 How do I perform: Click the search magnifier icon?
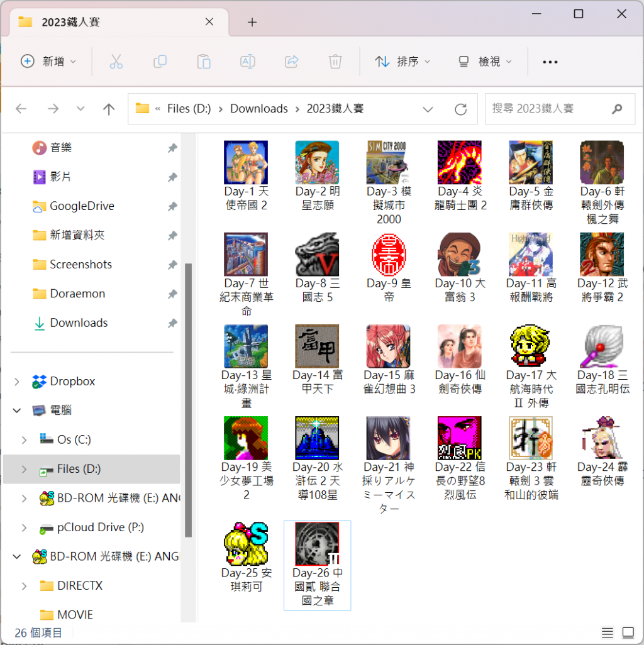point(616,109)
